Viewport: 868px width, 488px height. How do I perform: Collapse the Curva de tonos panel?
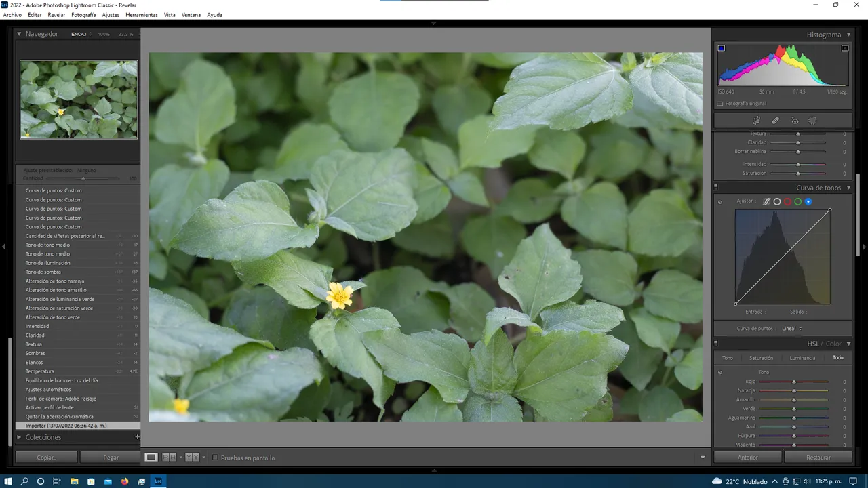pyautogui.click(x=848, y=188)
